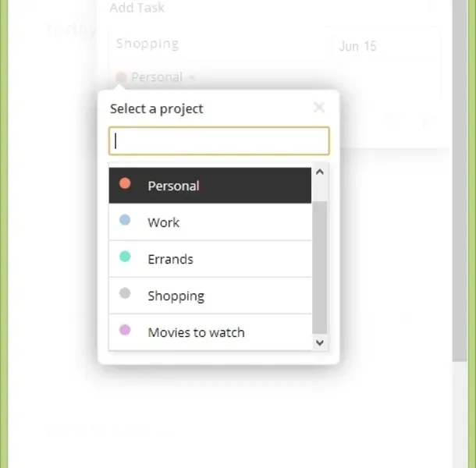Select the Shopping project entry
This screenshot has width=476, height=468.
tap(176, 296)
